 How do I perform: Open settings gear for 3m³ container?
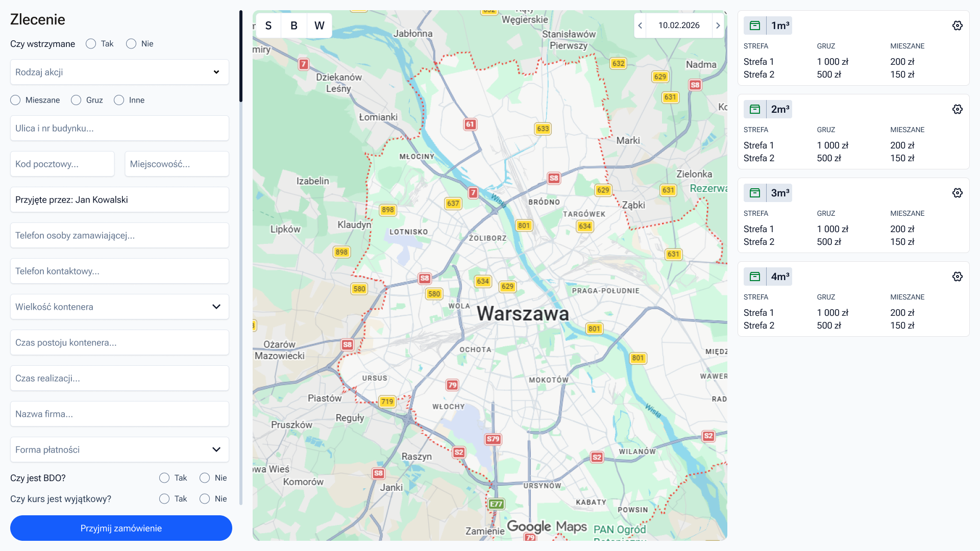pos(958,193)
